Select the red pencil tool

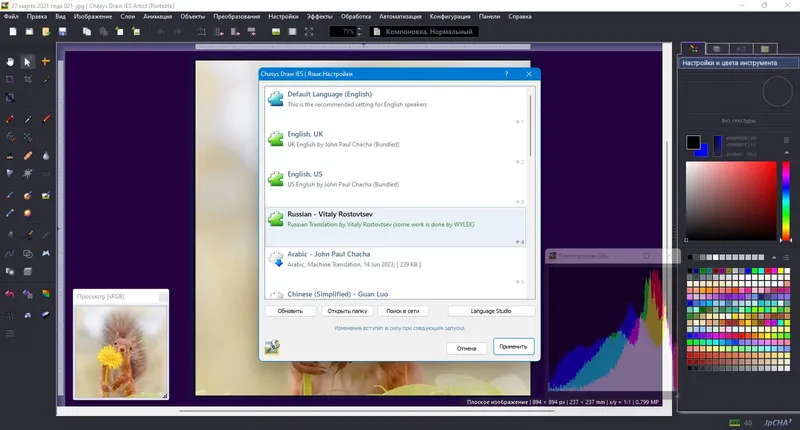10,119
